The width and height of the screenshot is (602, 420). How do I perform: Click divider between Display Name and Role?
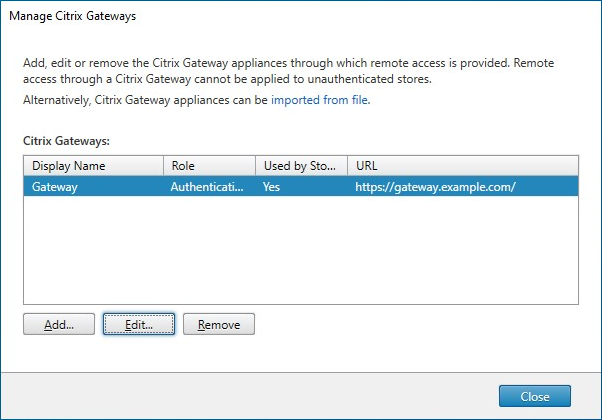pyautogui.click(x=164, y=165)
